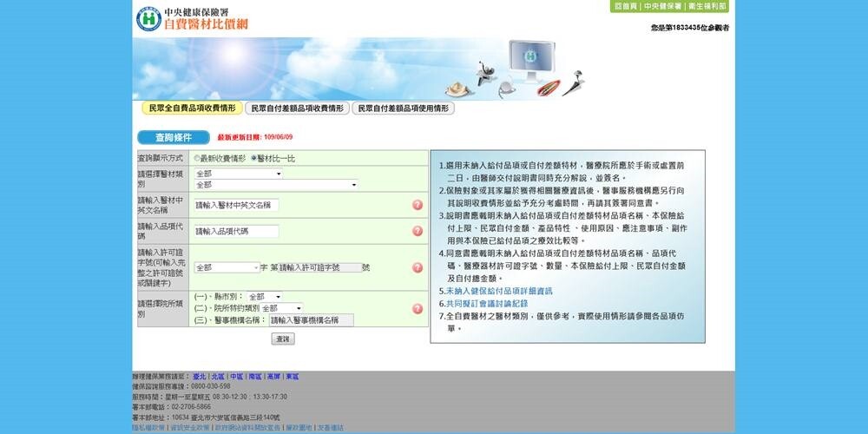Switch to 民眾全自費品項收費情形 tab

tap(192, 108)
